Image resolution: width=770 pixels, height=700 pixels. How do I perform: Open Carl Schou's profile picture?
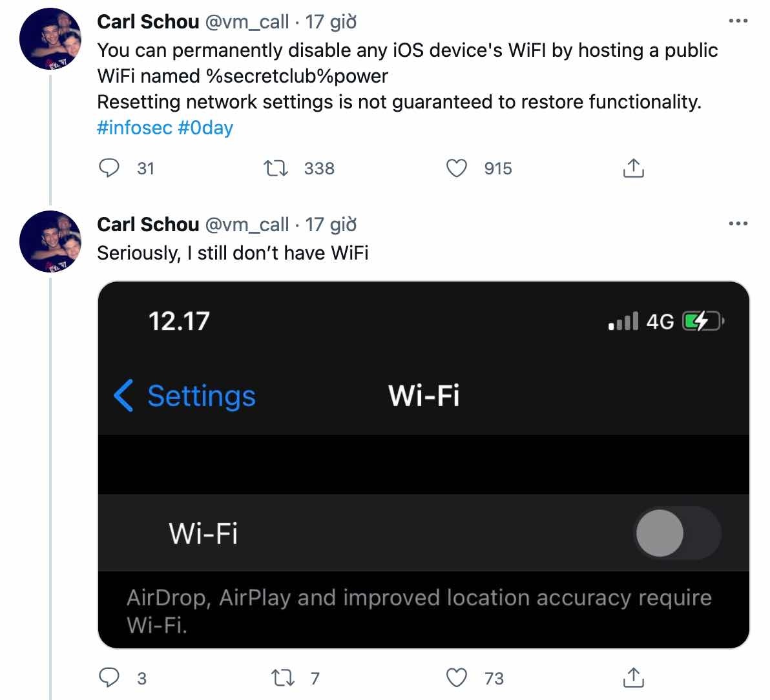tap(50, 39)
